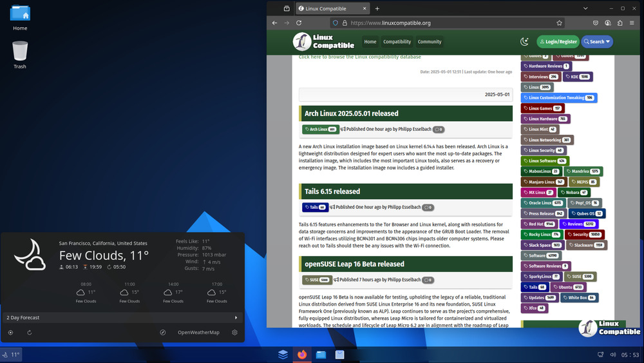
Task: Bookmark this page with the star icon
Action: pyautogui.click(x=559, y=23)
